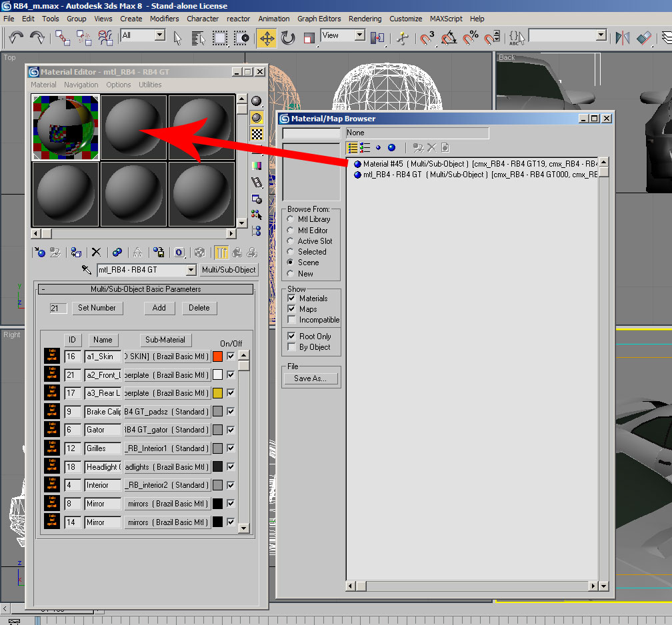This screenshot has height=625, width=672.
Task: Collapse Multi/Sub-Object Basic Parameters rollout
Action: click(146, 289)
